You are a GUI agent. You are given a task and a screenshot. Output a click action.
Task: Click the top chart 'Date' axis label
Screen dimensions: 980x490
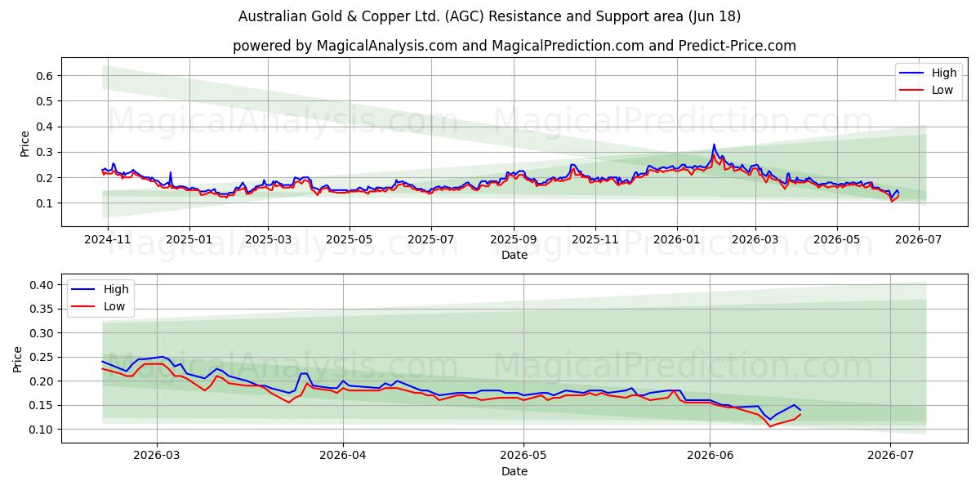click(x=514, y=255)
